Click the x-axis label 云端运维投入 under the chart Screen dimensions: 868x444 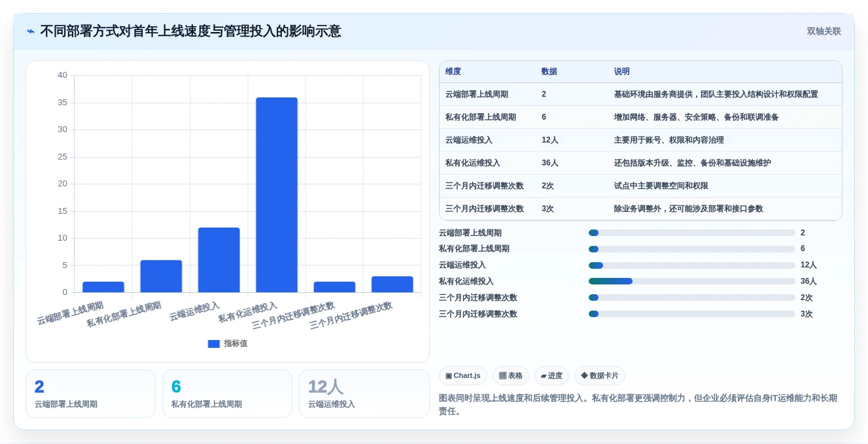pos(194,311)
